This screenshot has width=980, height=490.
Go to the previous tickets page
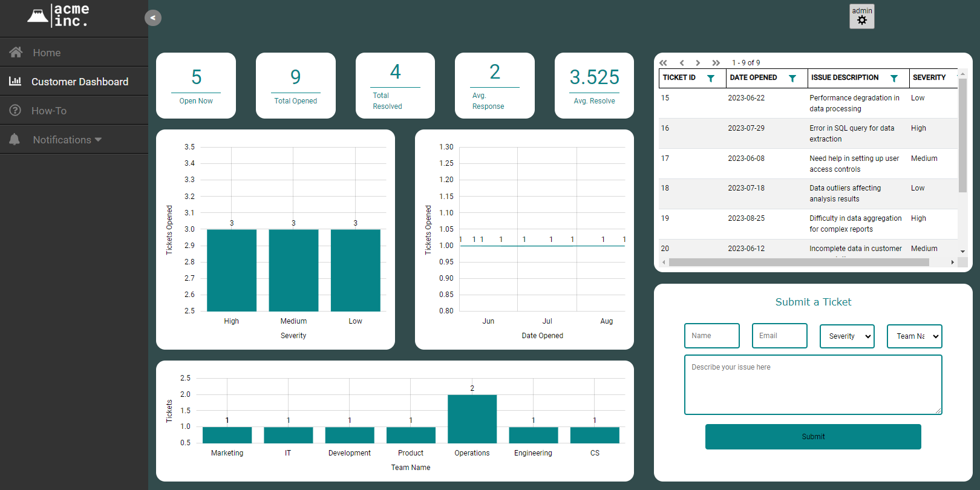[682, 63]
